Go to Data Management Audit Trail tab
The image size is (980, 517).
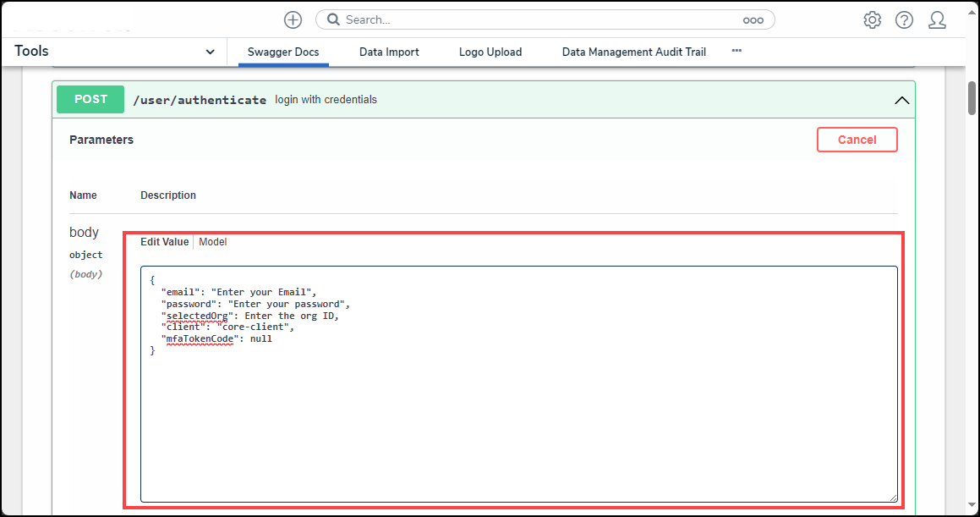point(633,52)
